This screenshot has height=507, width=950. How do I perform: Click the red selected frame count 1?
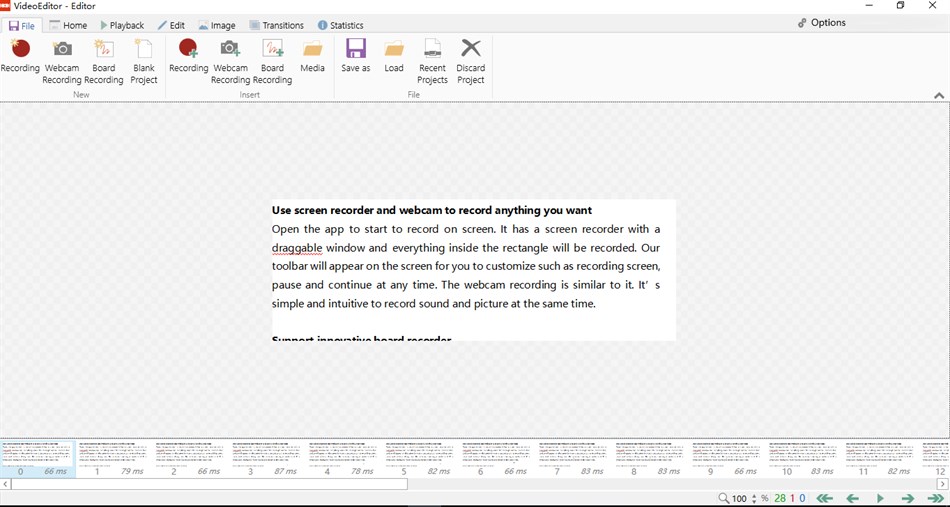(x=792, y=499)
